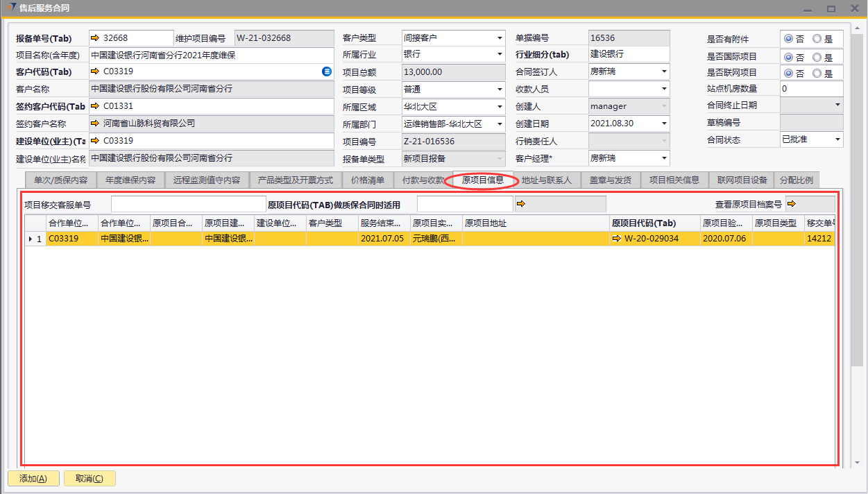The image size is (868, 494).
Task: Click the 项目移交客服单号 input field
Action: pos(188,204)
